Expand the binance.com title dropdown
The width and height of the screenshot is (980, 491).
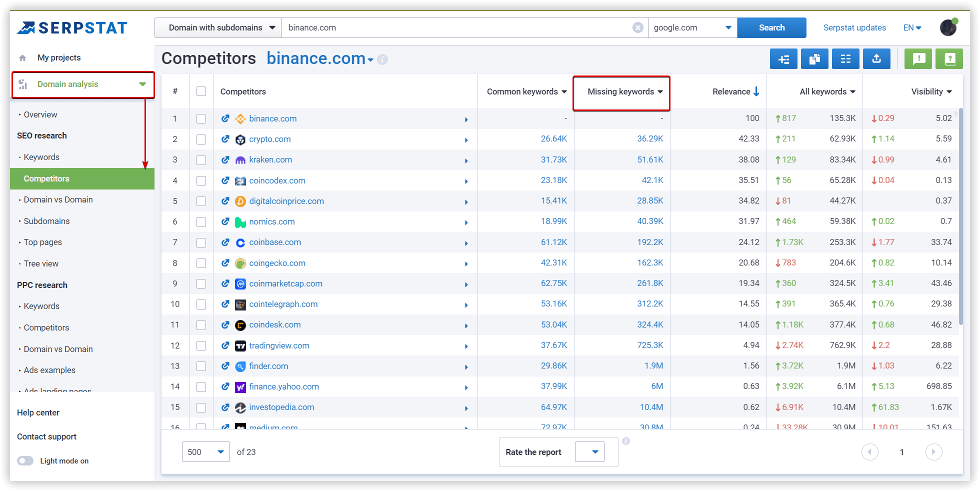pos(370,60)
